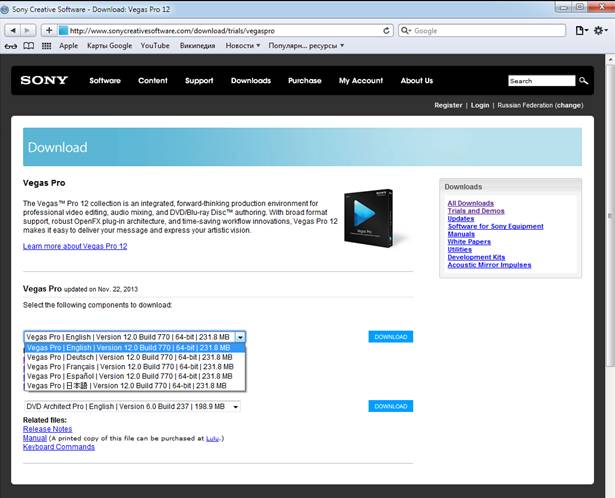
Task: Click the site favicon in the address bar
Action: [x=63, y=31]
